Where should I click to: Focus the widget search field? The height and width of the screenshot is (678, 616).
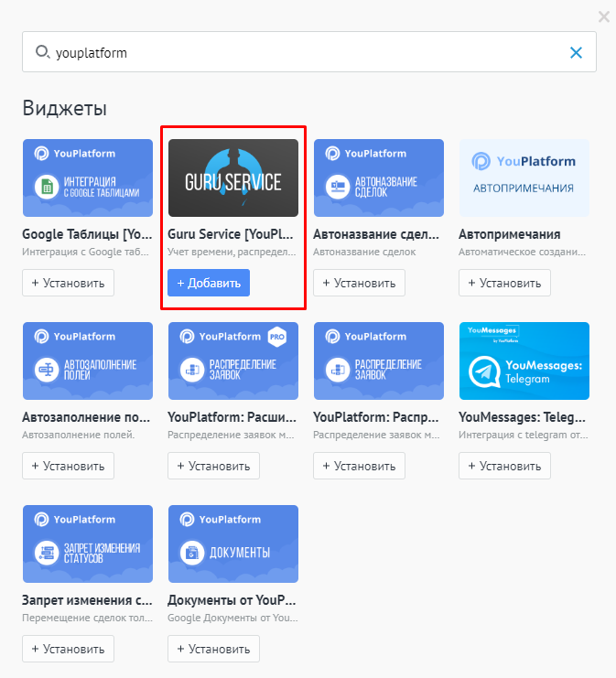308,52
